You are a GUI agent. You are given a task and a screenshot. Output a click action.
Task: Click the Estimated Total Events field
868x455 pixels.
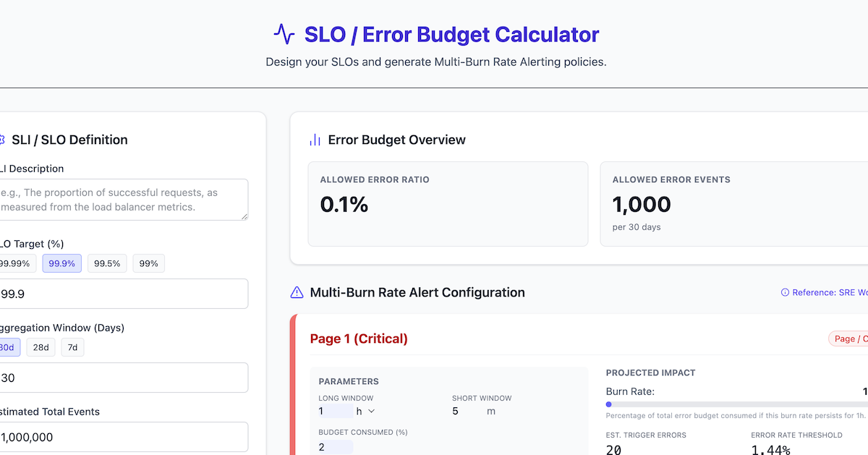point(123,437)
